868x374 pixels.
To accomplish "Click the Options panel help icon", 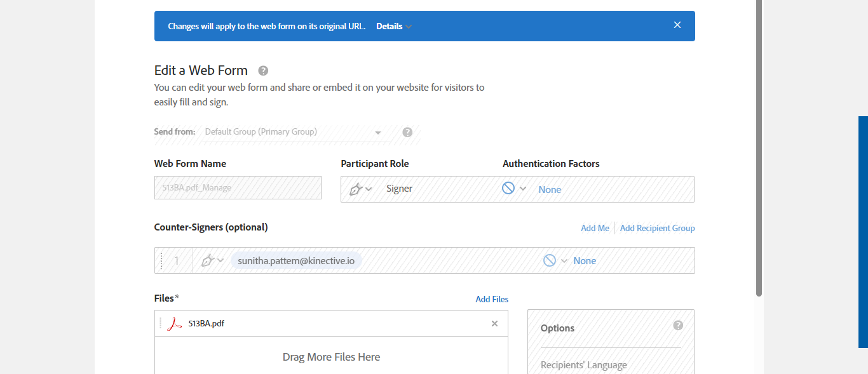I will (x=678, y=326).
